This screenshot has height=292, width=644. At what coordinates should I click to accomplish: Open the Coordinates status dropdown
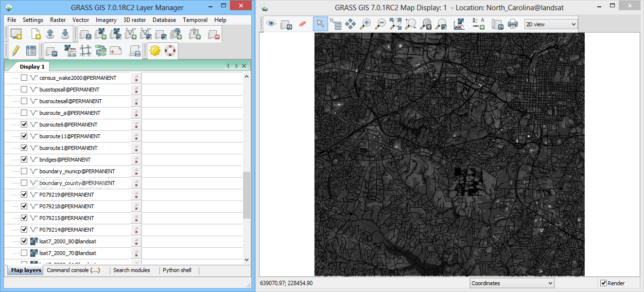(512, 283)
